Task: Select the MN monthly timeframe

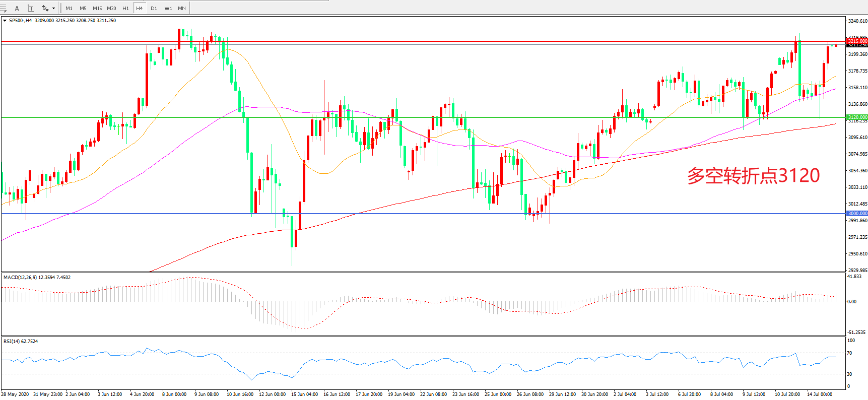Action: click(x=182, y=8)
